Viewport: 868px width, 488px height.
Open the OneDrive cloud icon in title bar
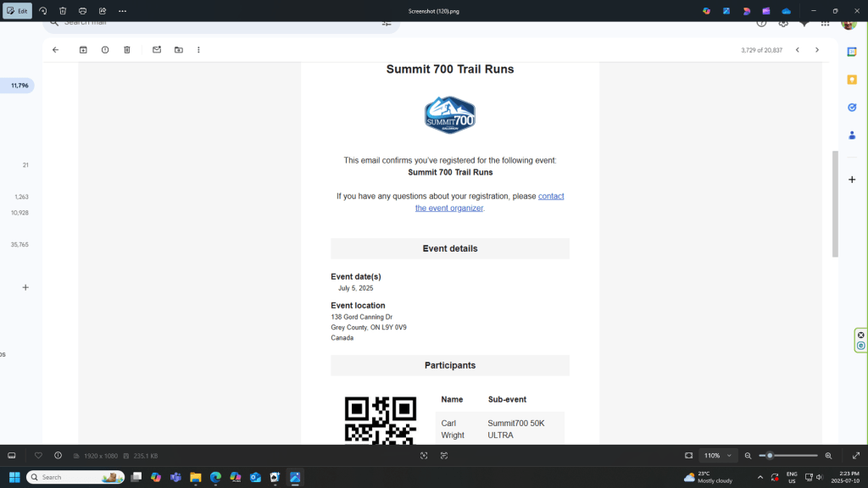786,11
